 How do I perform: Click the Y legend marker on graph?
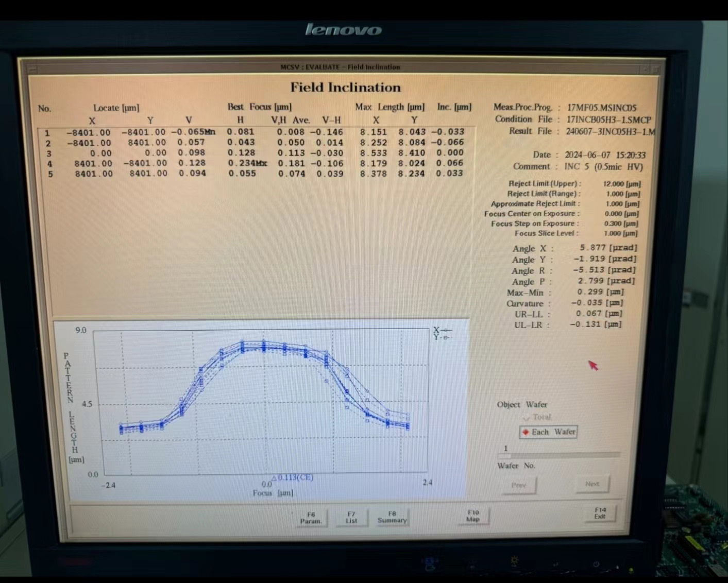click(x=446, y=337)
